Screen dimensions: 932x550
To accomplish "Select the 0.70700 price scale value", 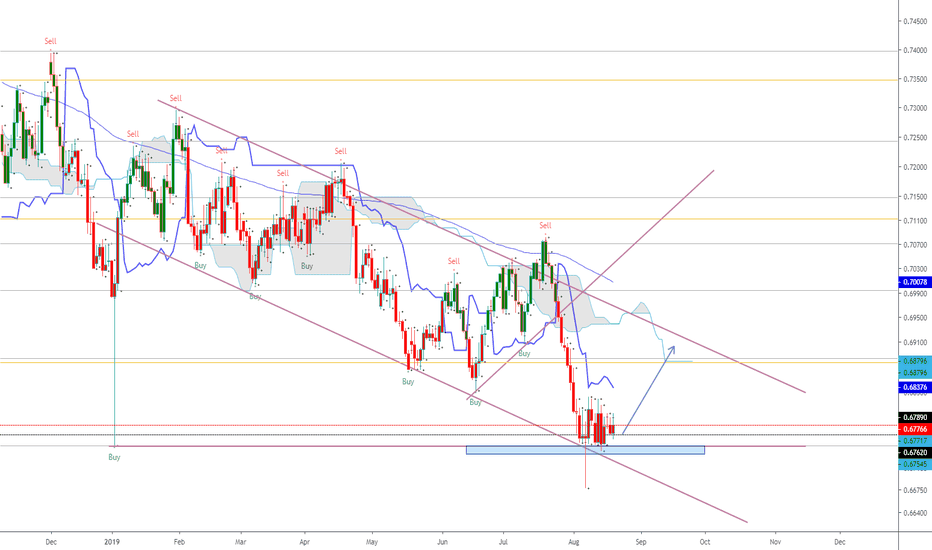I will pyautogui.click(x=915, y=244).
